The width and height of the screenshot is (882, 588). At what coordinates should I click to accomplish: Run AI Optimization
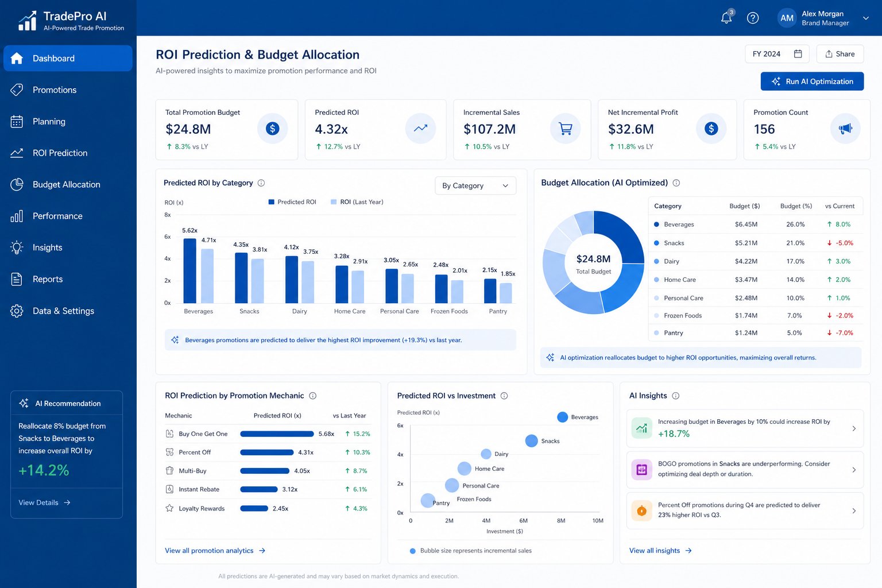point(812,82)
